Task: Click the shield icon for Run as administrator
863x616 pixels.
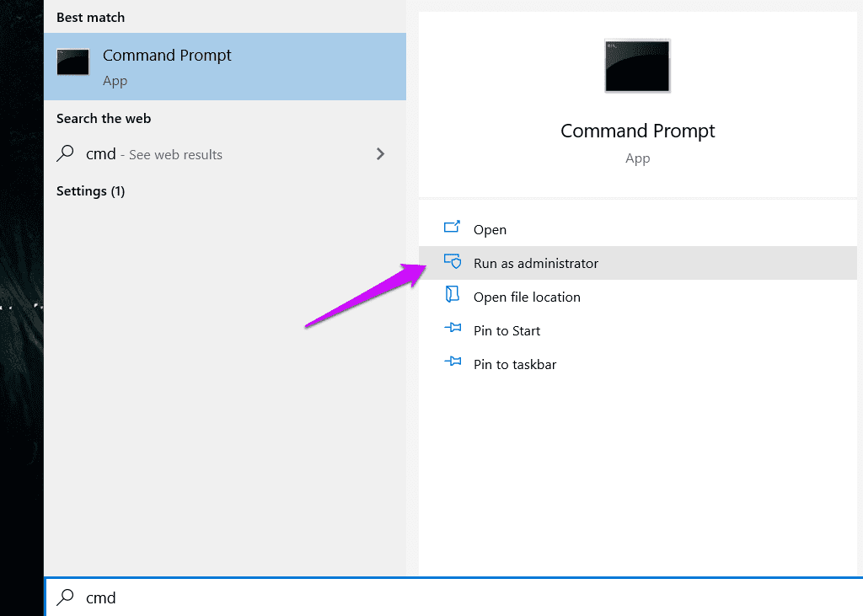Action: click(453, 261)
